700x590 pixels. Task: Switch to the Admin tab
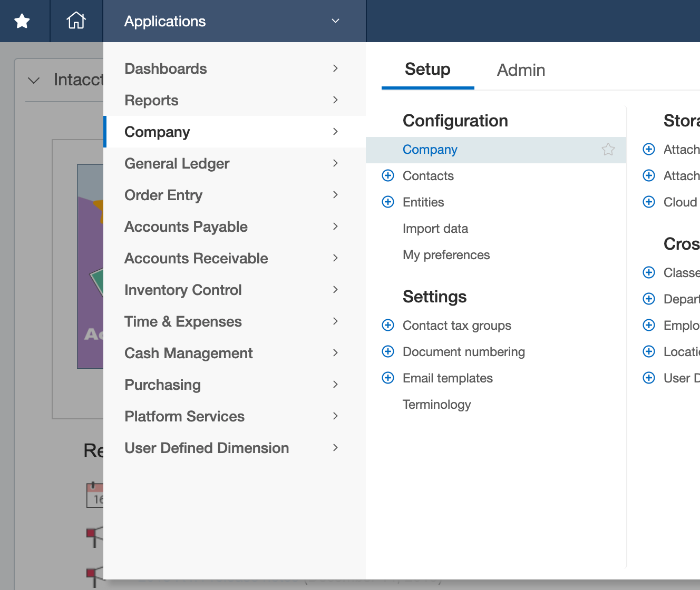click(521, 70)
